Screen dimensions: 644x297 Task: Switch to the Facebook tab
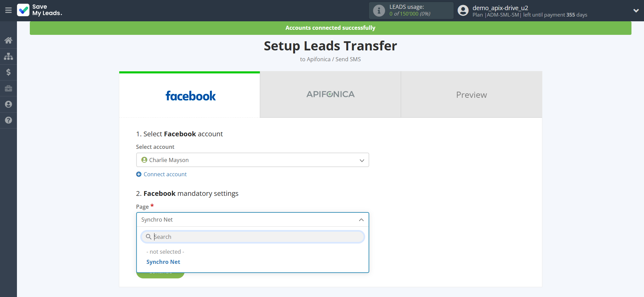190,95
